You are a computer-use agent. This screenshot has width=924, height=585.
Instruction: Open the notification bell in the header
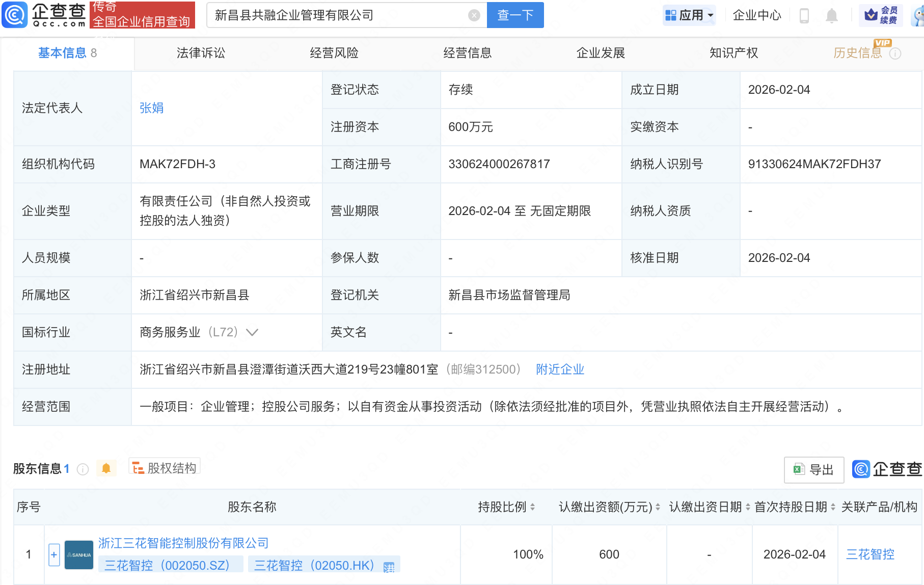(x=832, y=15)
